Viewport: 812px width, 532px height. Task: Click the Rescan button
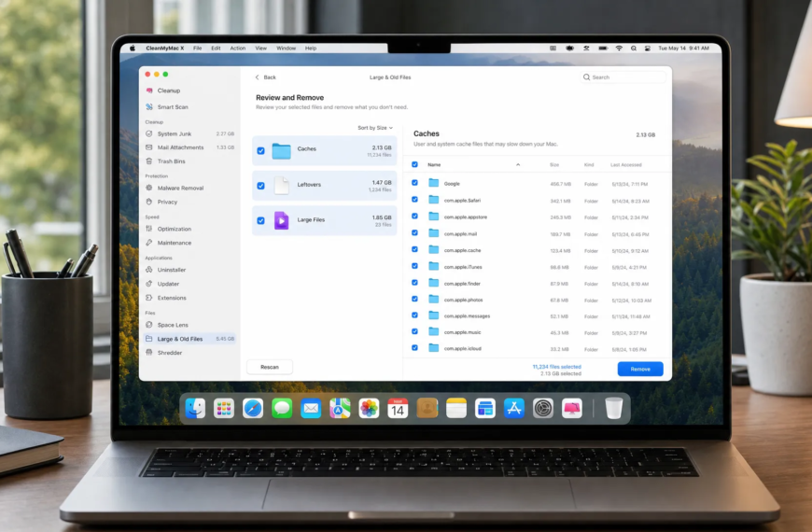pos(270,367)
